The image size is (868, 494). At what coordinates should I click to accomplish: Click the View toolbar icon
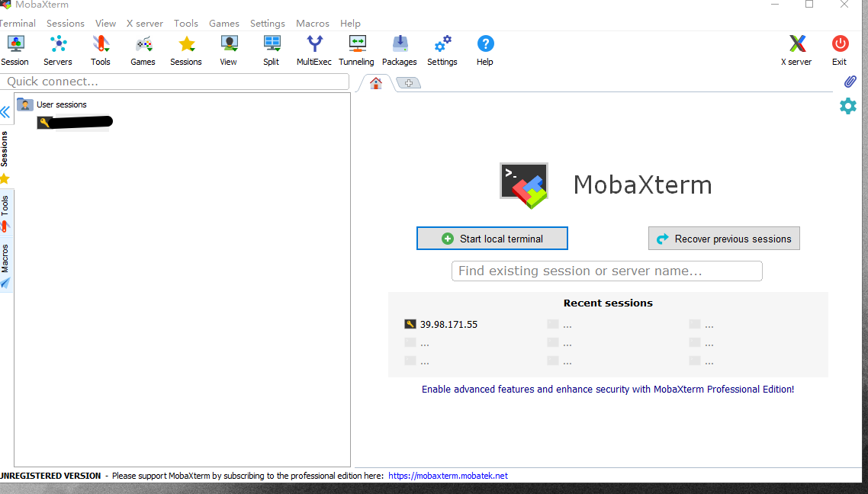click(x=228, y=50)
